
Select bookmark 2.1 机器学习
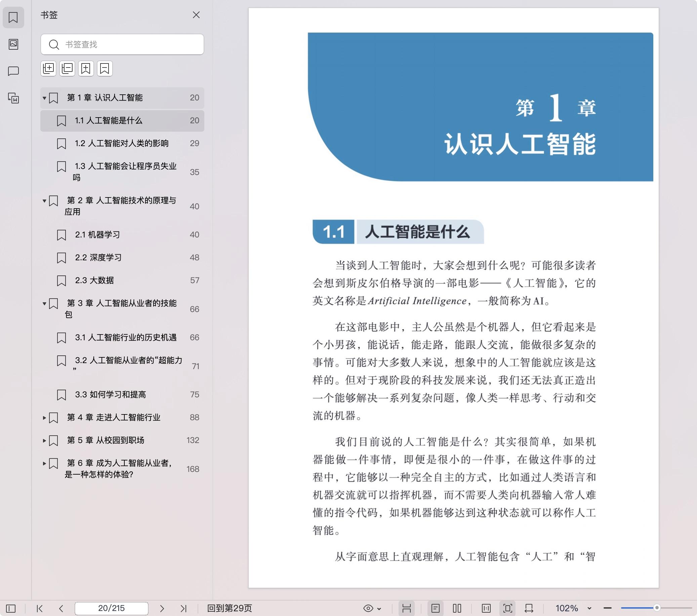[x=122, y=235]
